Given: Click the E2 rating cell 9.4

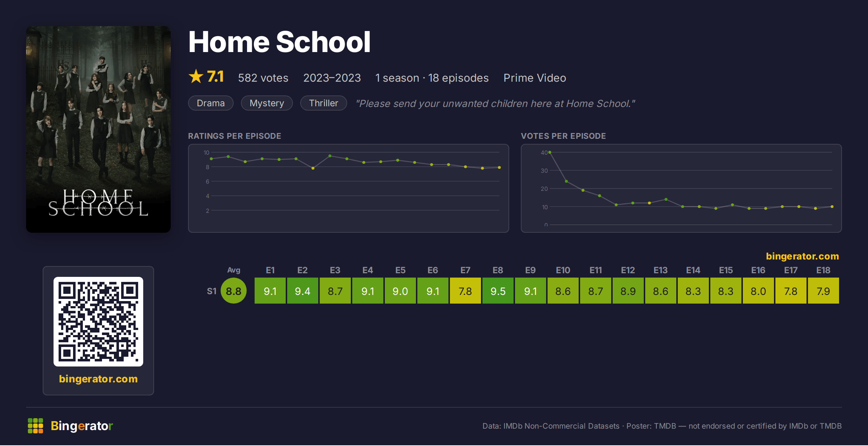Looking at the screenshot, I should point(303,291).
